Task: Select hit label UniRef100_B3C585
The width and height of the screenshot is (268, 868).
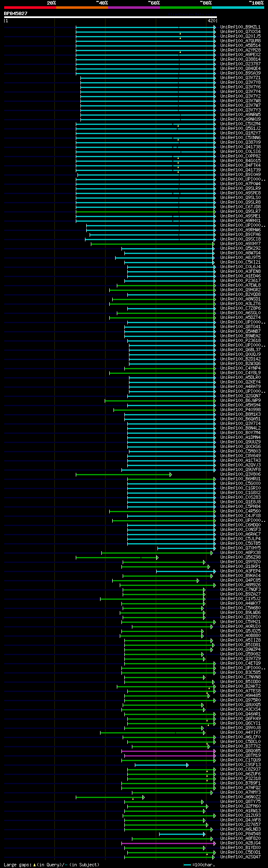Action: [x=240, y=672]
